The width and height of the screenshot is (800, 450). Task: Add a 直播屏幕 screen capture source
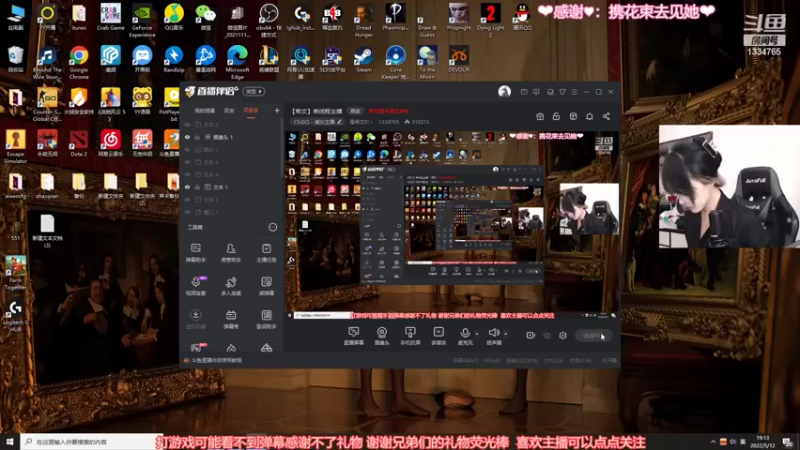(354, 336)
